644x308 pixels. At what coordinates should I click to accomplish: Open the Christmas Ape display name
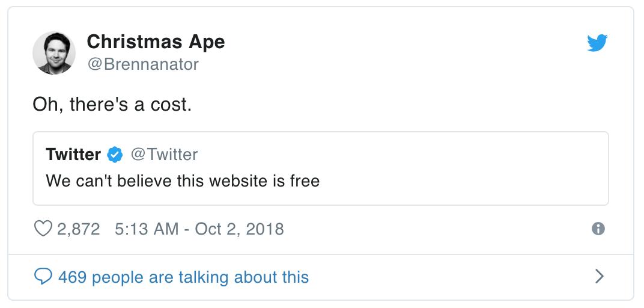tap(156, 42)
